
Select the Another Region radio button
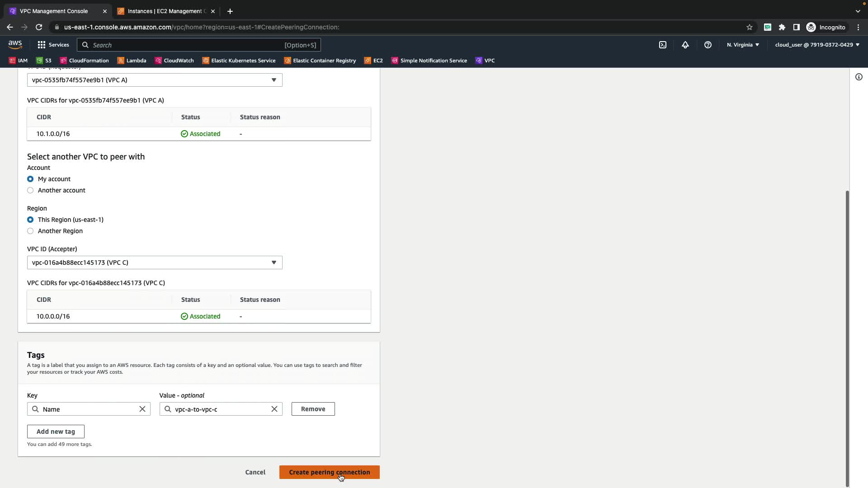click(x=30, y=231)
